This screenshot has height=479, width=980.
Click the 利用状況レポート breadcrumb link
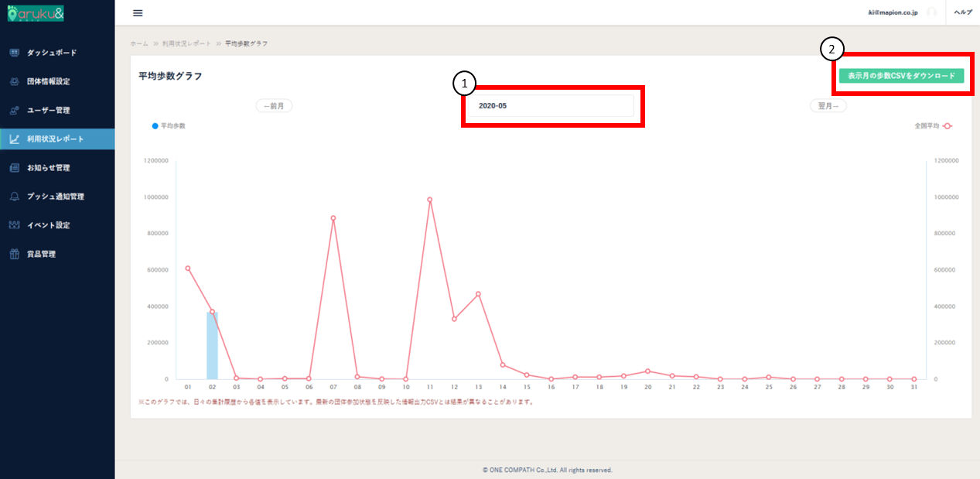185,43
